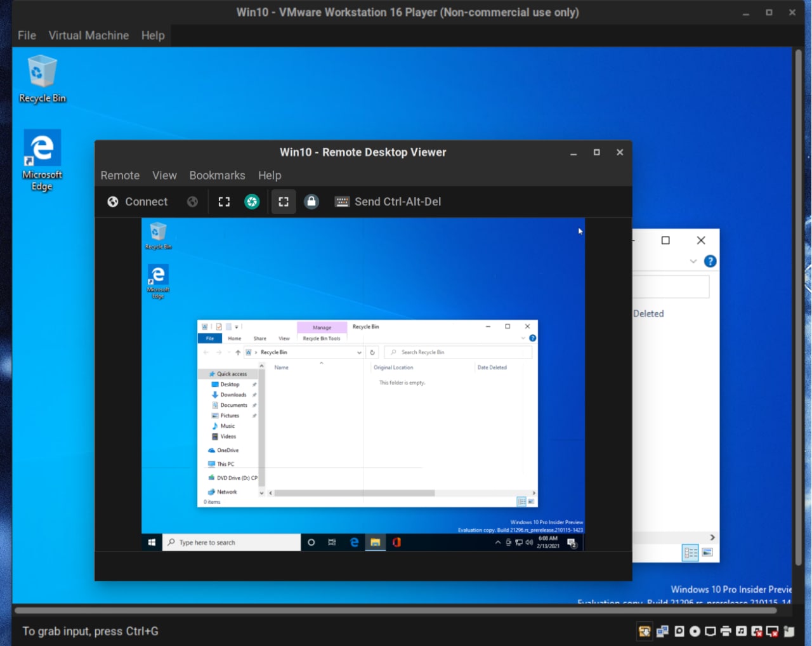This screenshot has width=812, height=646.
Task: Click the CD/DVD disc icon in VMware status bar
Action: 695,631
